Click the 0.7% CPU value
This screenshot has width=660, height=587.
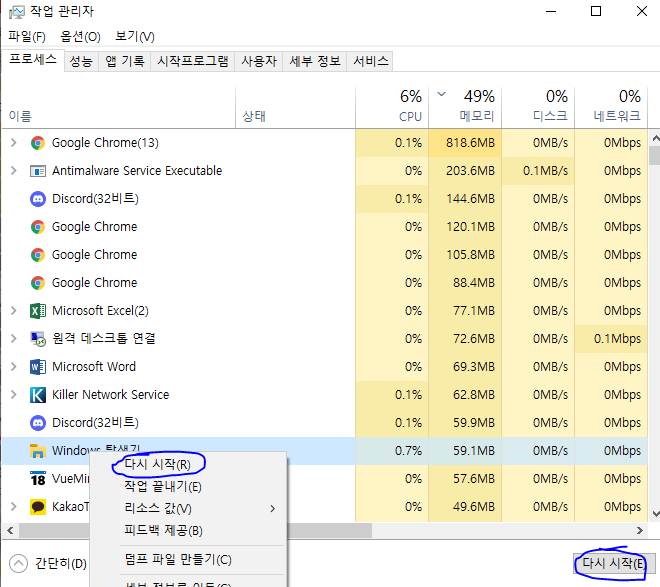pos(408,451)
